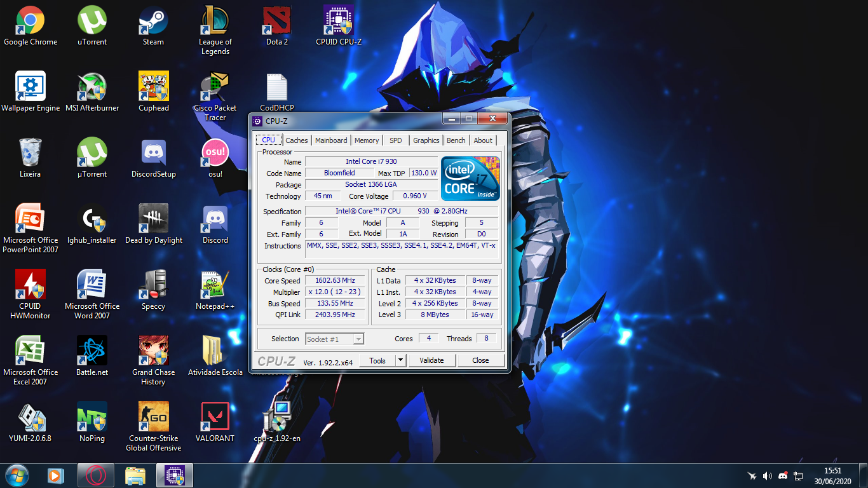
Task: Click the core speed '1602.63 MHz' value
Action: [x=336, y=280]
